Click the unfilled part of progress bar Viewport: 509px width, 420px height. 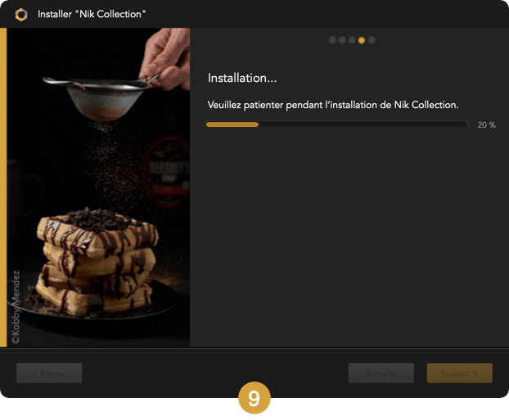pos(363,124)
